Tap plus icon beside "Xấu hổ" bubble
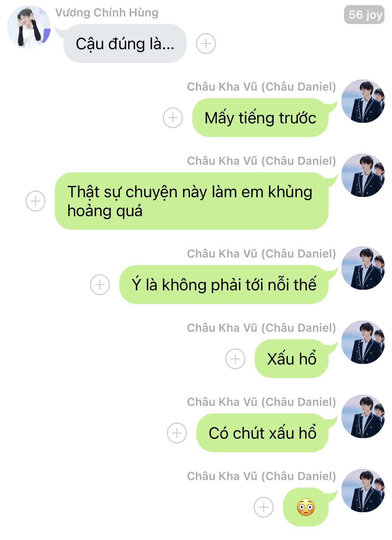This screenshot has height=540, width=392. tap(235, 359)
